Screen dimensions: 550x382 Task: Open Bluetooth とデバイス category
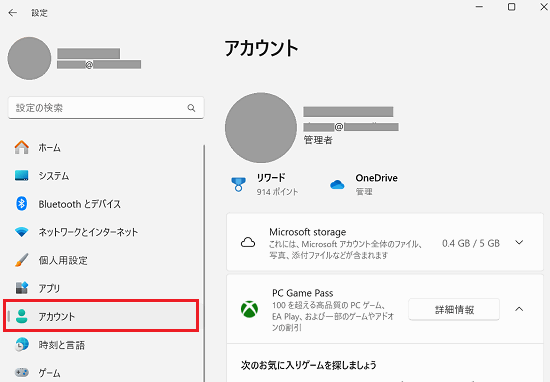[x=80, y=204]
